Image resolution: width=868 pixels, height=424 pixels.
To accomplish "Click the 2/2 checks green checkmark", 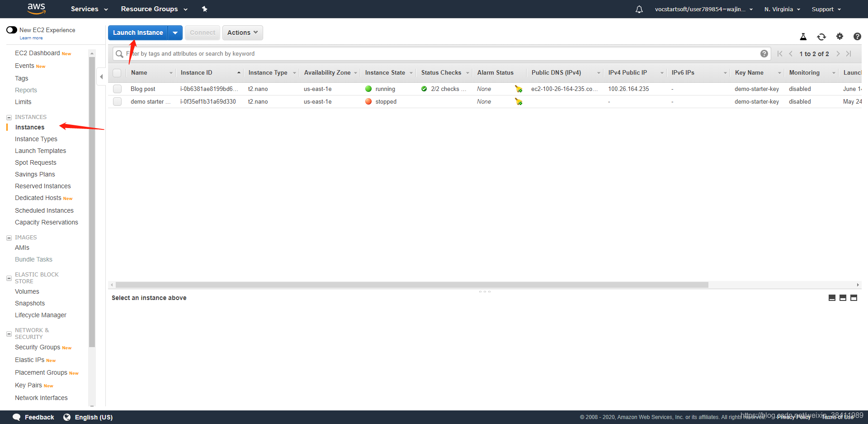I will coord(424,89).
